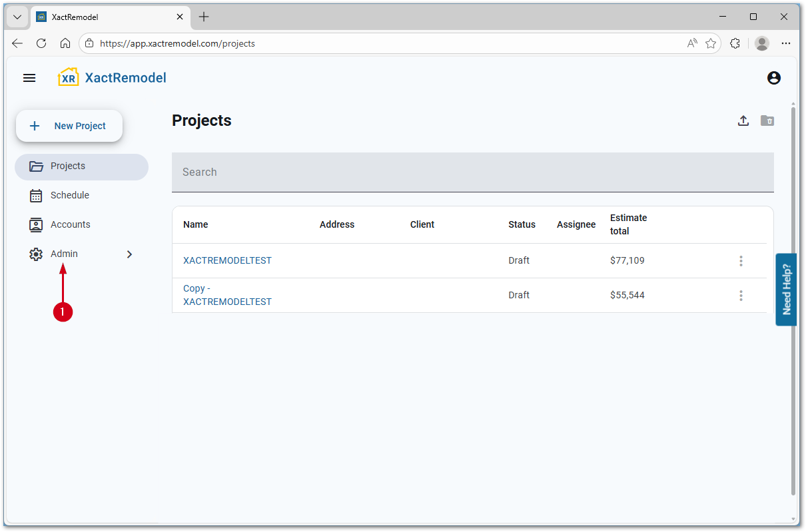Add page to favorites star icon

pyautogui.click(x=711, y=43)
